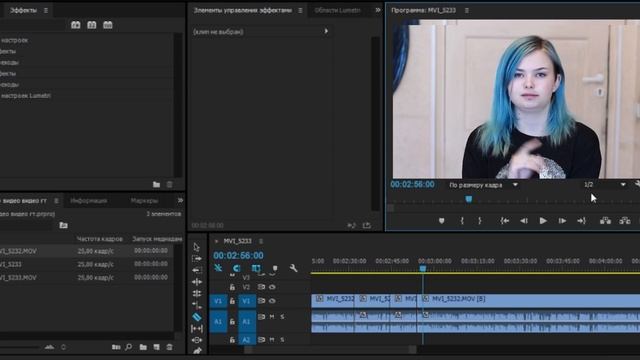Mark In point in Program monitor

(462, 221)
